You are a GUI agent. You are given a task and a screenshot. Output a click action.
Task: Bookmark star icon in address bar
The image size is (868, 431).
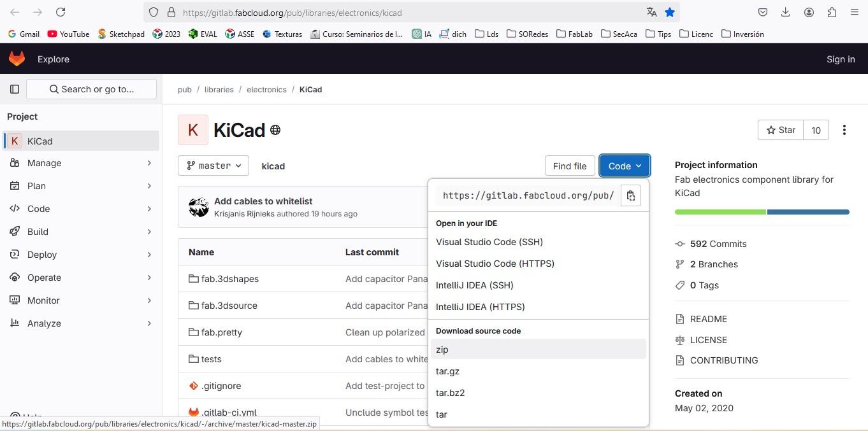point(669,12)
